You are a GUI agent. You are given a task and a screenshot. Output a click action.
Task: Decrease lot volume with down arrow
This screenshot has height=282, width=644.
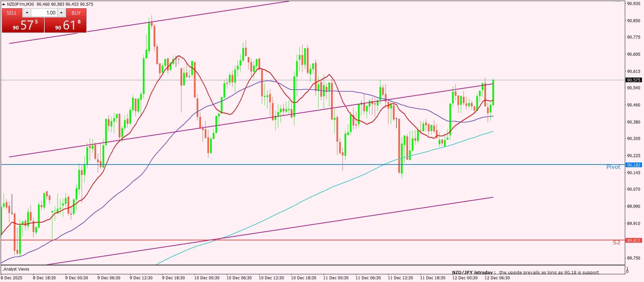pos(27,13)
